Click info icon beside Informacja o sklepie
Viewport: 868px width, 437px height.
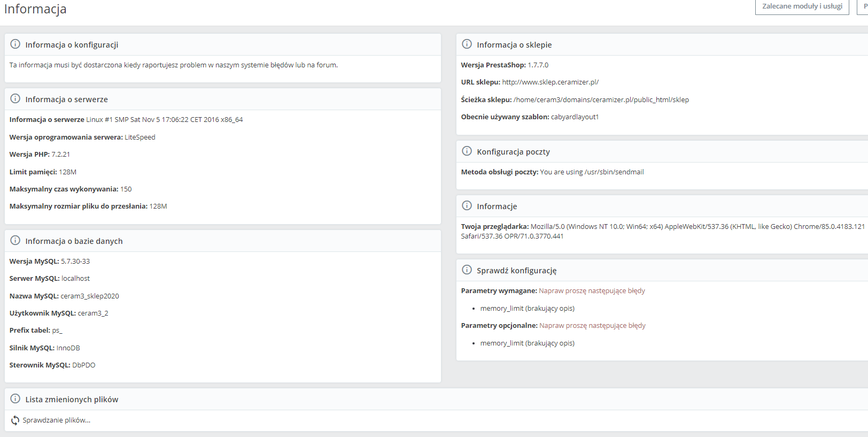467,44
